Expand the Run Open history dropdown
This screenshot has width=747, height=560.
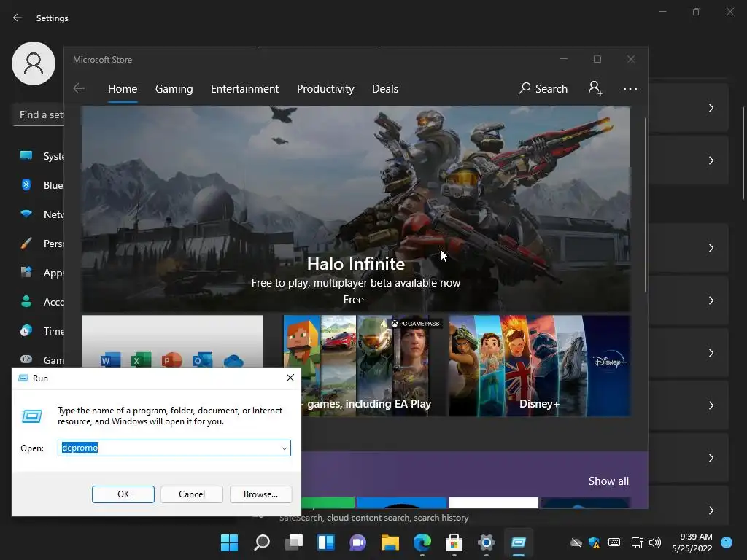284,448
